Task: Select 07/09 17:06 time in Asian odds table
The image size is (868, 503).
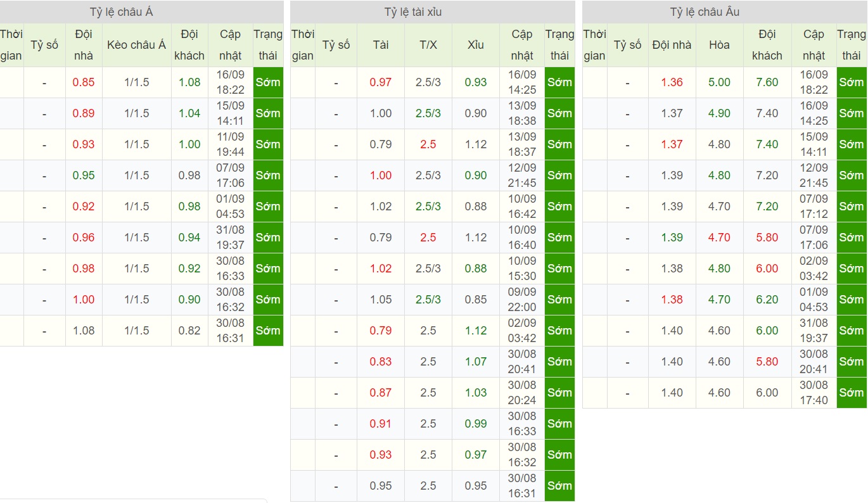Action: click(230, 175)
